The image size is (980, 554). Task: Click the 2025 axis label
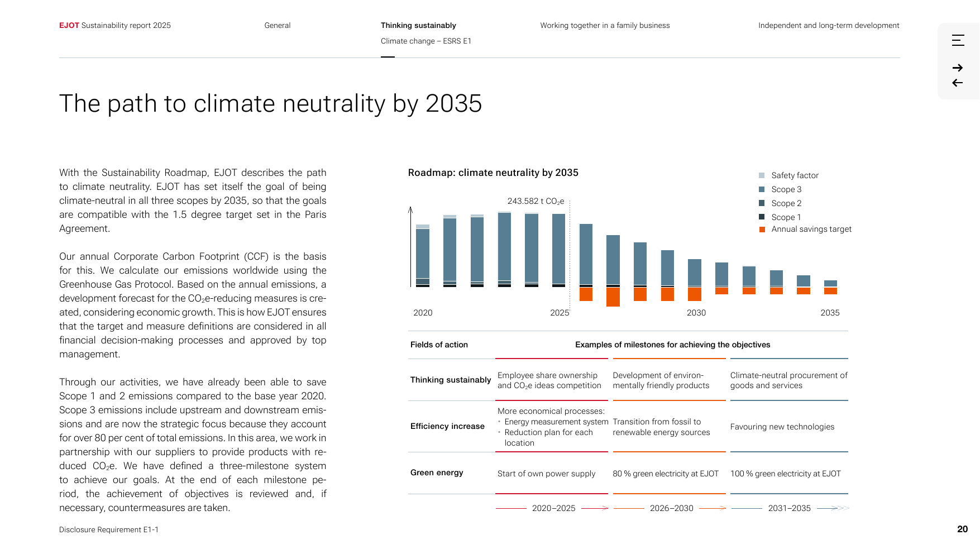point(560,313)
